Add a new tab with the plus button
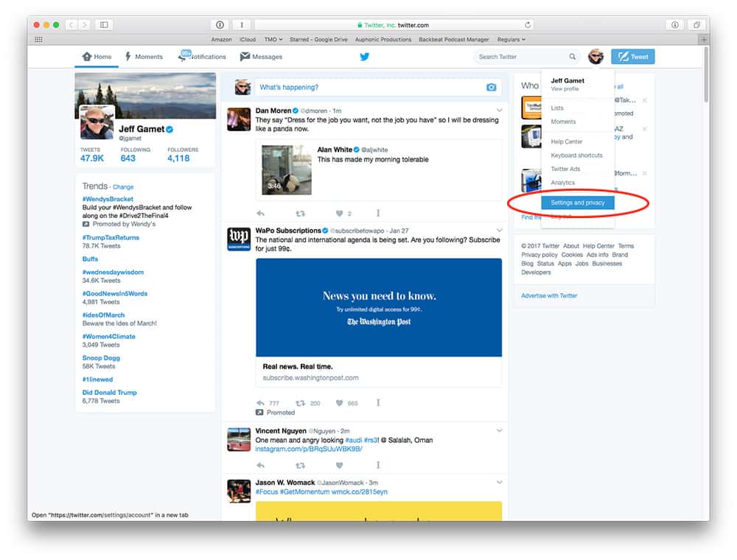737x560 pixels. [x=704, y=40]
